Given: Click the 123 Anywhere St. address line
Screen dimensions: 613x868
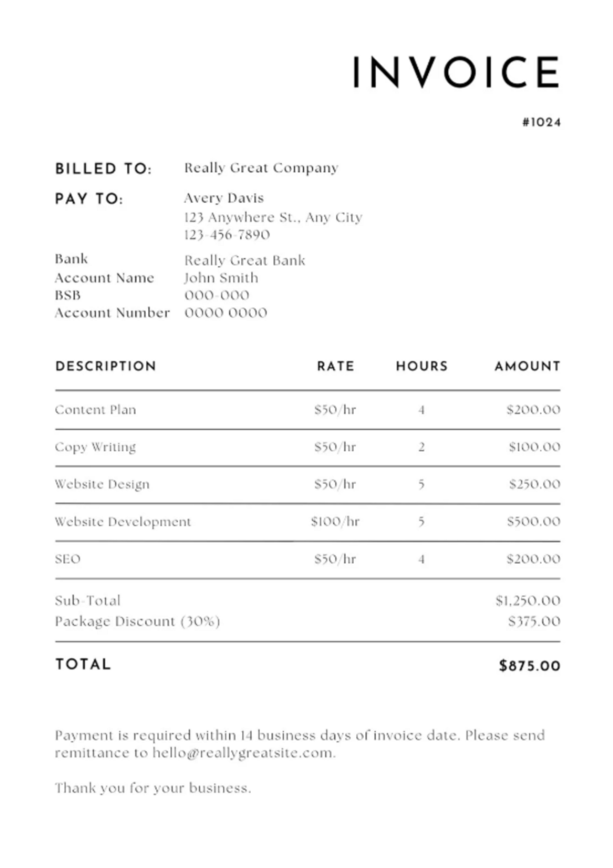Looking at the screenshot, I should [x=273, y=217].
